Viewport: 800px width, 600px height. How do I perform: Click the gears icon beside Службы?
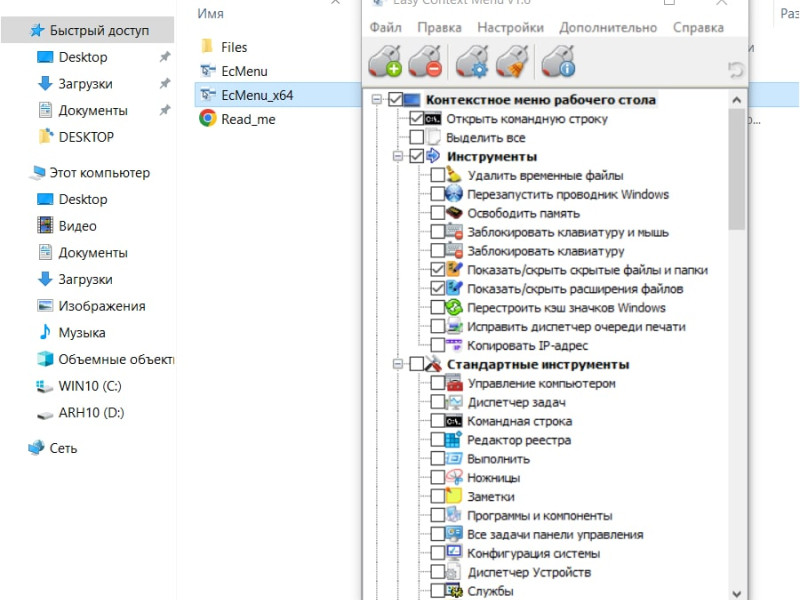(454, 590)
